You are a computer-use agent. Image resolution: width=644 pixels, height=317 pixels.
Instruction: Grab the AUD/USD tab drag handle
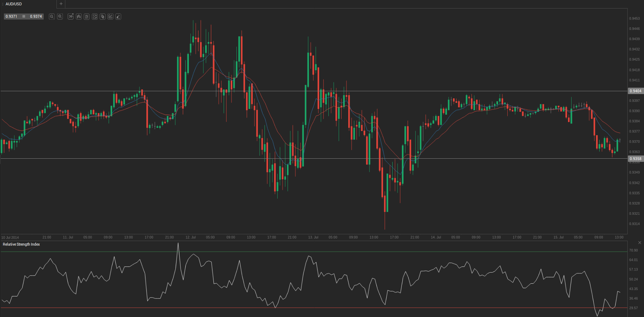tap(3, 4)
